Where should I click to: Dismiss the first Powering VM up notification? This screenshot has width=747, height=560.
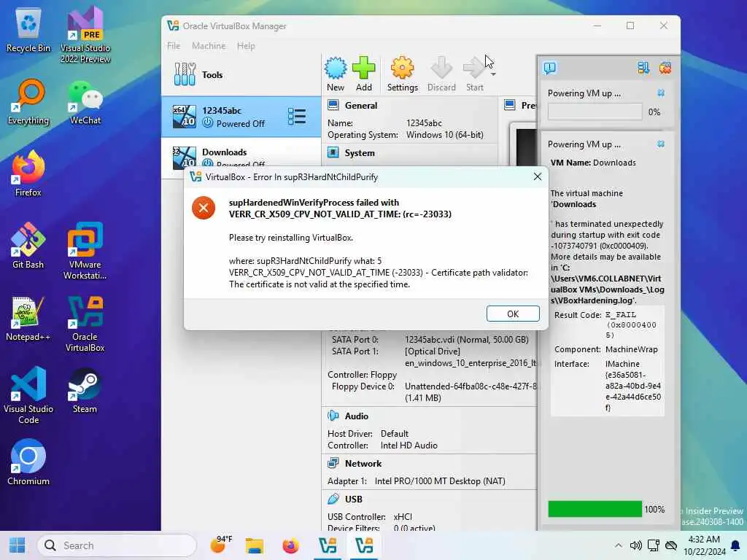661,93
